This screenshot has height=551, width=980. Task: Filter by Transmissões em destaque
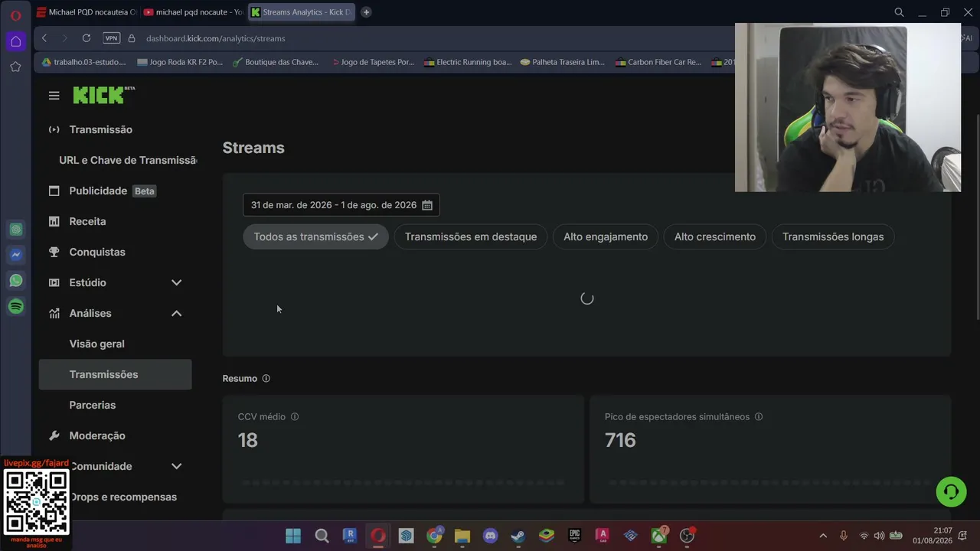pos(471,236)
